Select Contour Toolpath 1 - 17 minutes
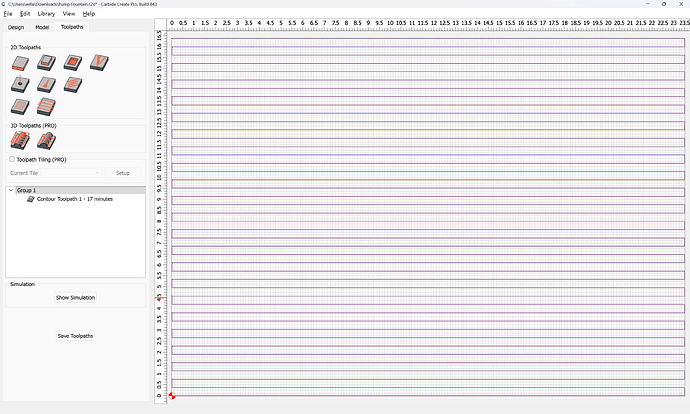Screen dimensions: 690x414 (x=75, y=199)
